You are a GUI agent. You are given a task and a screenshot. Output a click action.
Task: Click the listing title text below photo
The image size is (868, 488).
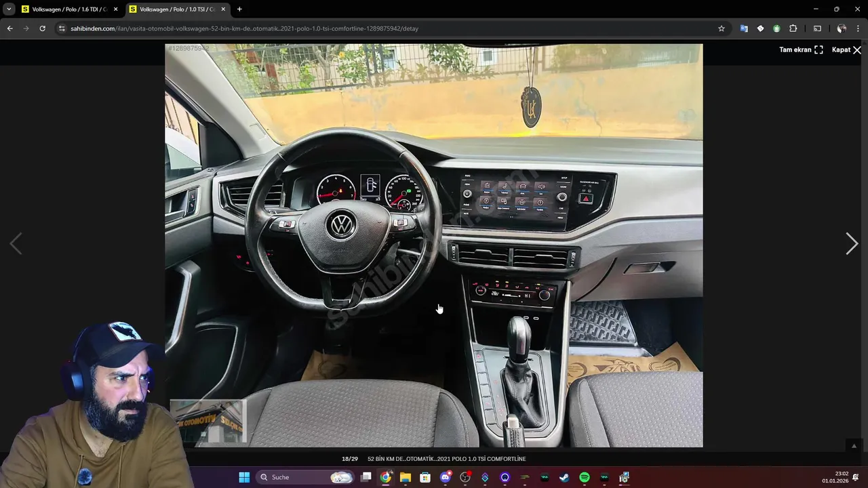coord(446,459)
